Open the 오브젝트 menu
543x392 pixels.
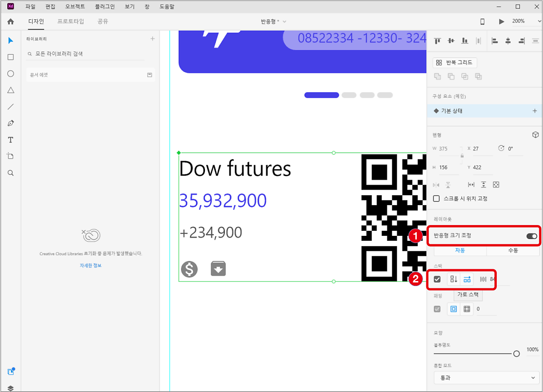pos(75,7)
